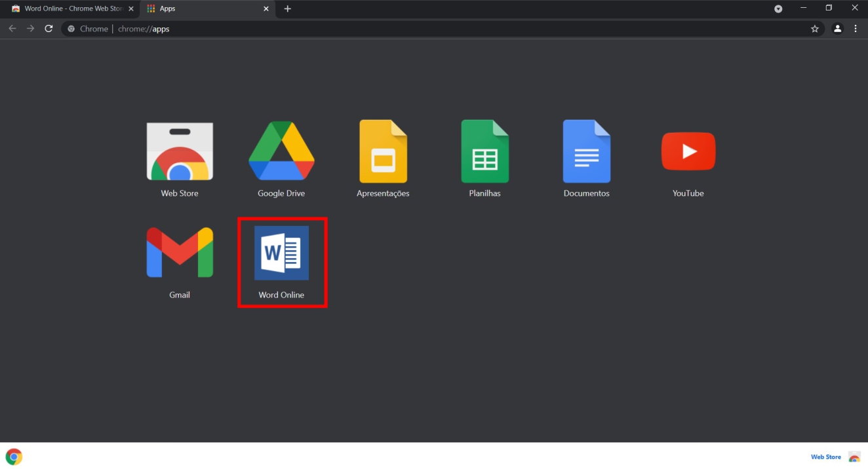Click the "YouTube" label text
Viewport: 868px width, 469px height.
coord(688,193)
